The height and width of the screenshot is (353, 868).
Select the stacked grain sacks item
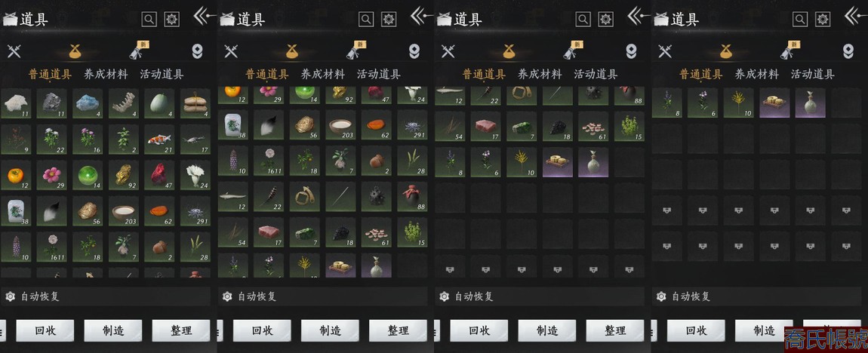(195, 103)
